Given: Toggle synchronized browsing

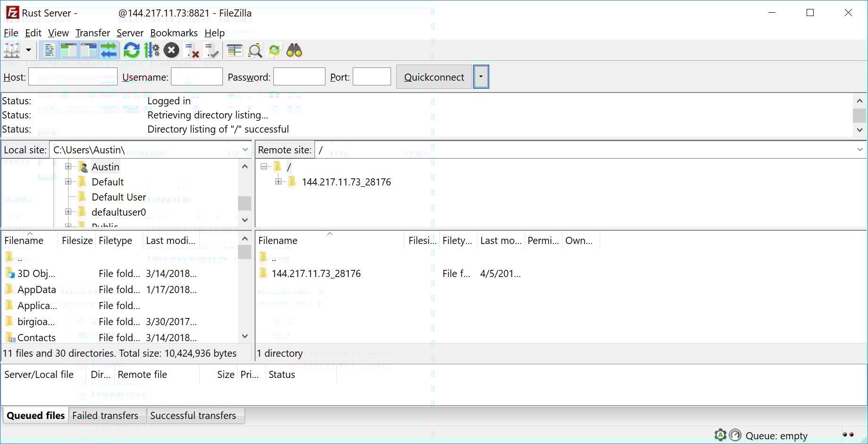Looking at the screenshot, I should pyautogui.click(x=274, y=50).
